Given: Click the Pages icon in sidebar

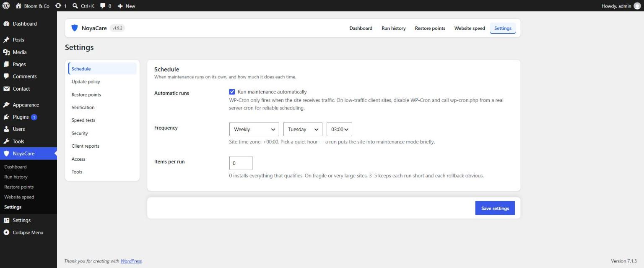Looking at the screenshot, I should point(6,65).
